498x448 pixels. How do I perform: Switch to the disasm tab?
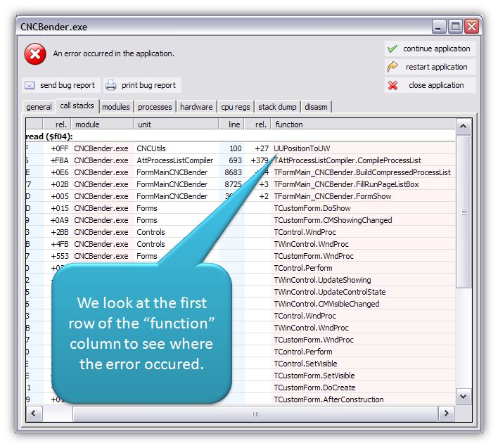[316, 107]
